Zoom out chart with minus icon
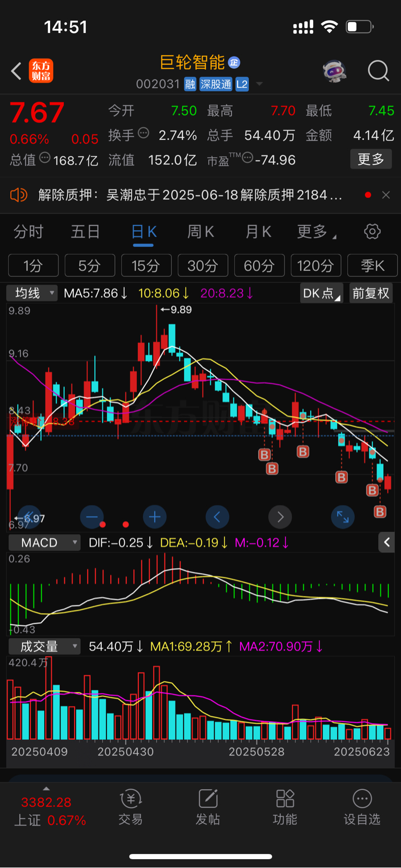This screenshot has width=401, height=868. click(x=92, y=517)
